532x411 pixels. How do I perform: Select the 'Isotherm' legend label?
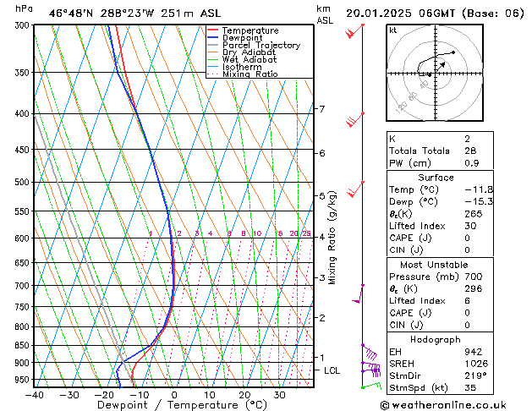(x=242, y=67)
